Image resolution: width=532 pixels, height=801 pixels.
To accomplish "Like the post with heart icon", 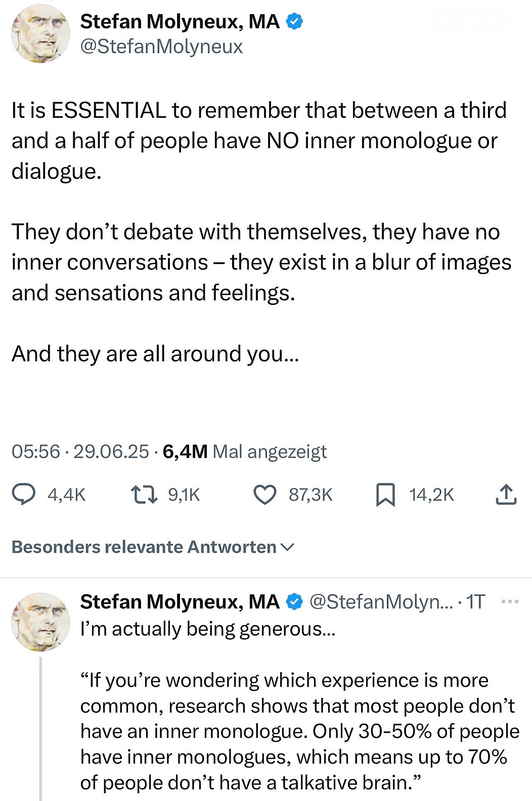I will [264, 495].
